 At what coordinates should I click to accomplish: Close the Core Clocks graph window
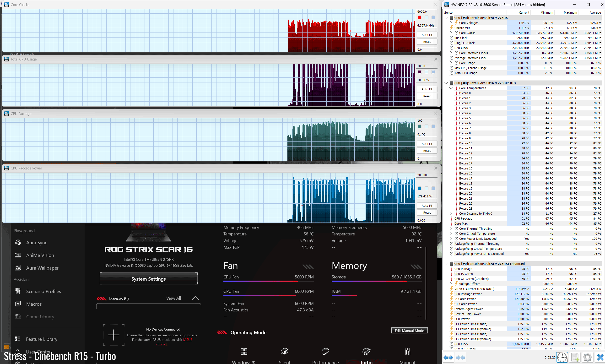[x=436, y=4]
